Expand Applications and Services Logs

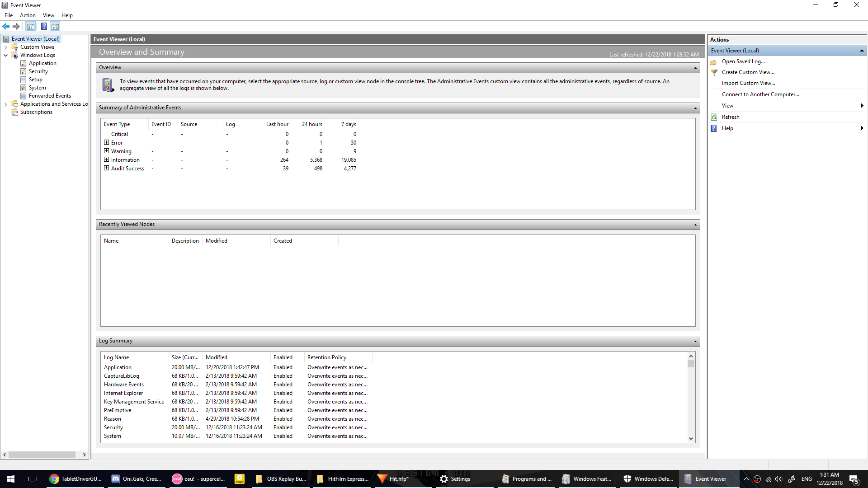click(6, 103)
